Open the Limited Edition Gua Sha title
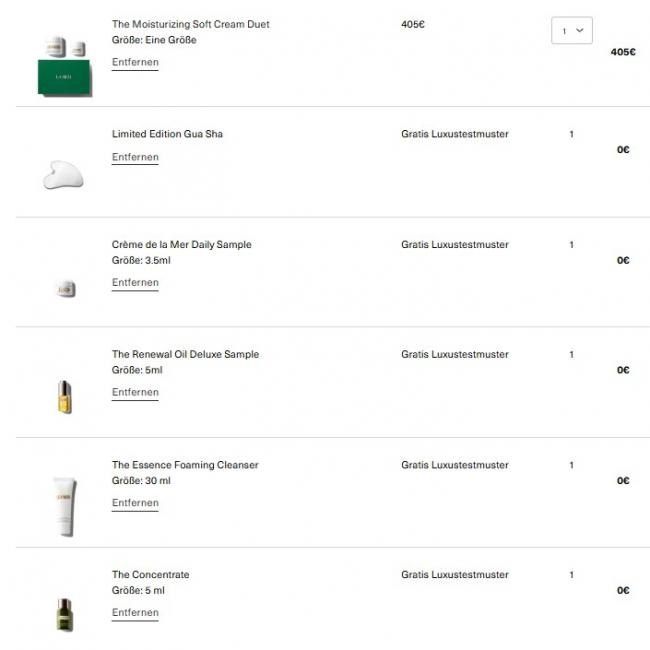The width and height of the screenshot is (650, 650). pyautogui.click(x=167, y=134)
